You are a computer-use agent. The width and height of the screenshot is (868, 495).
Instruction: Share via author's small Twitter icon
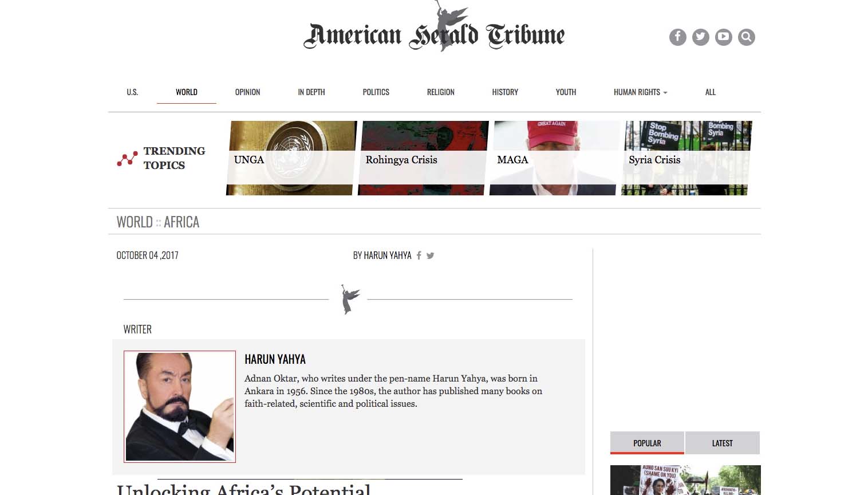(430, 256)
